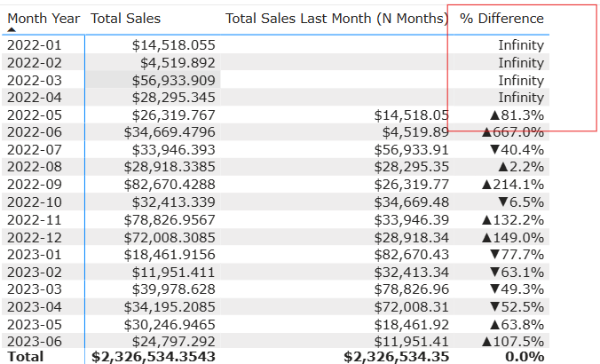Click the $2,326,534.35 last month total cell
Viewport: 600px width, 364px height.
pos(396,356)
